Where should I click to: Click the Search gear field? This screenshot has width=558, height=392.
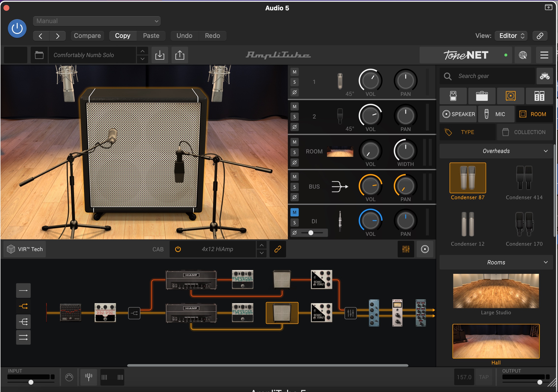487,76
